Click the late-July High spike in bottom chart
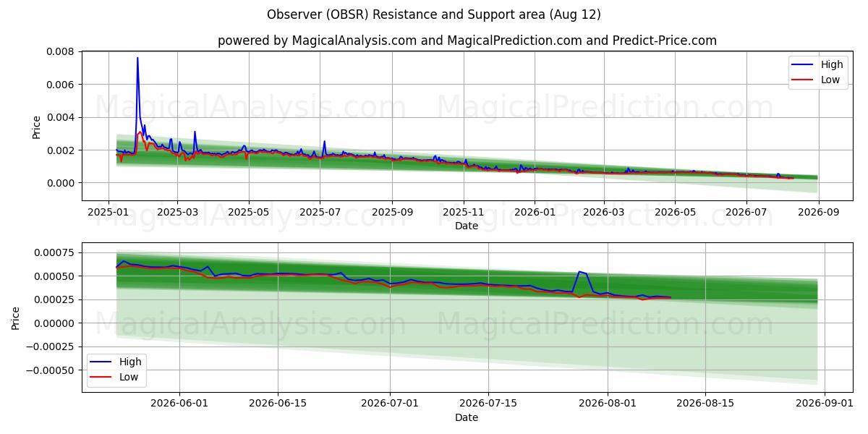Viewport: 868px width, 434px height. [x=580, y=272]
